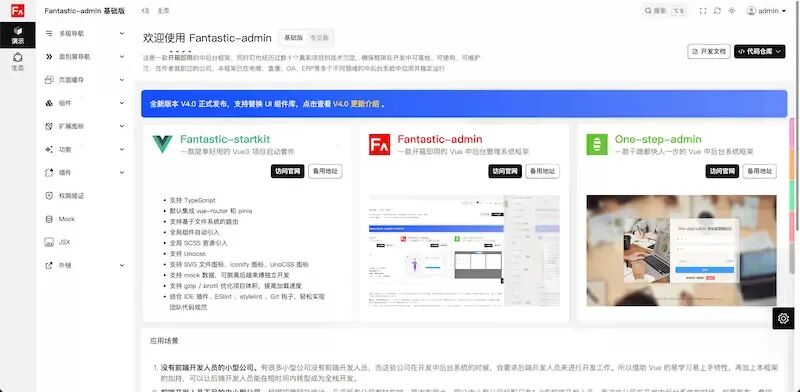Click the 外链 external link icon
This screenshot has height=392, width=800.
pos(49,265)
